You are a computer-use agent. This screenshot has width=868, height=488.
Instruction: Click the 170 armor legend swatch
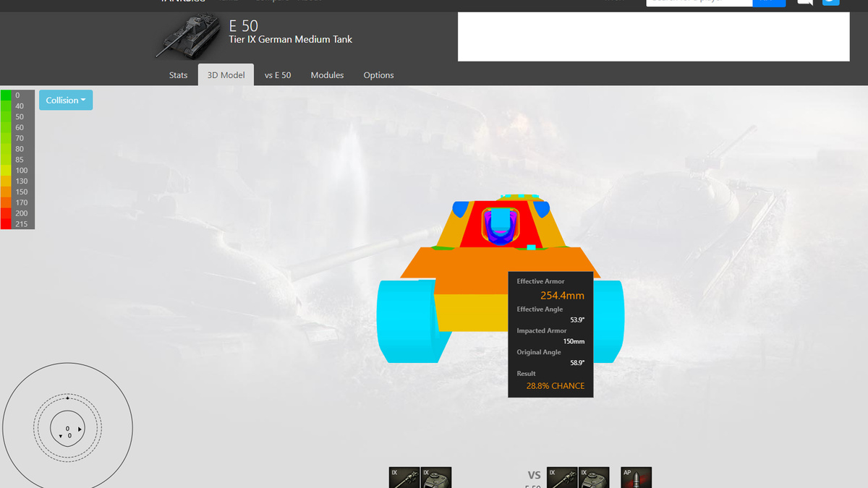6,203
